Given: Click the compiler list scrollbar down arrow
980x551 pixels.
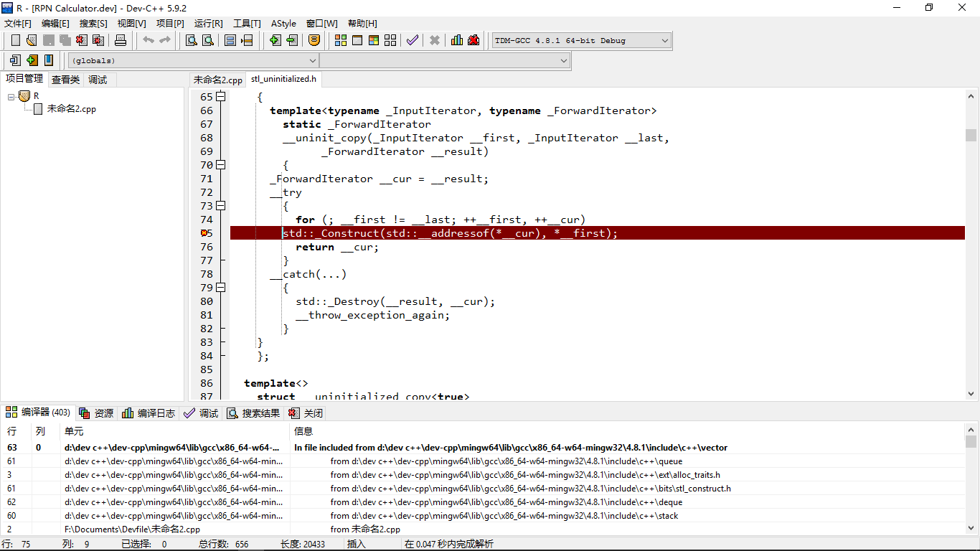Looking at the screenshot, I should coord(971,529).
